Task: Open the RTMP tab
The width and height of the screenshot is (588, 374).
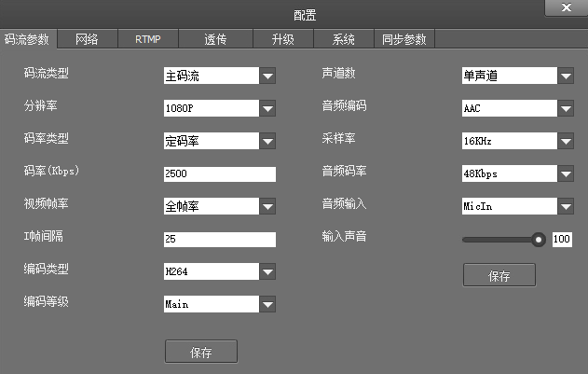Action: tap(147, 39)
